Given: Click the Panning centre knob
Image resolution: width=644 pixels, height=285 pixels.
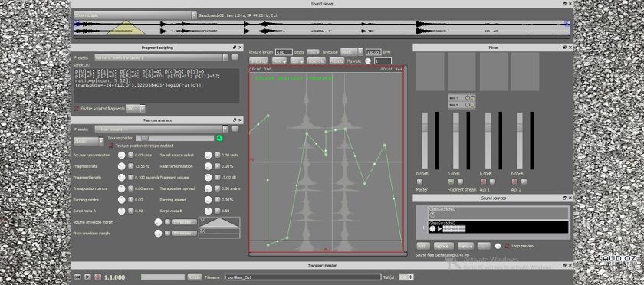Looking at the screenshot, I should click(x=121, y=200).
